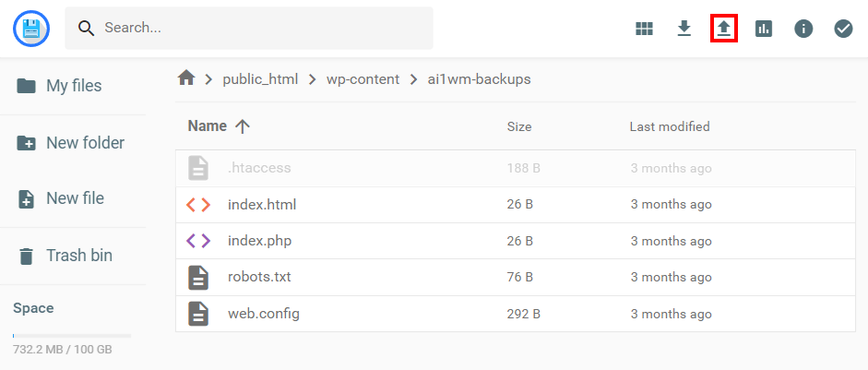Click the checkmark select icon
The width and height of the screenshot is (868, 370).
point(843,29)
